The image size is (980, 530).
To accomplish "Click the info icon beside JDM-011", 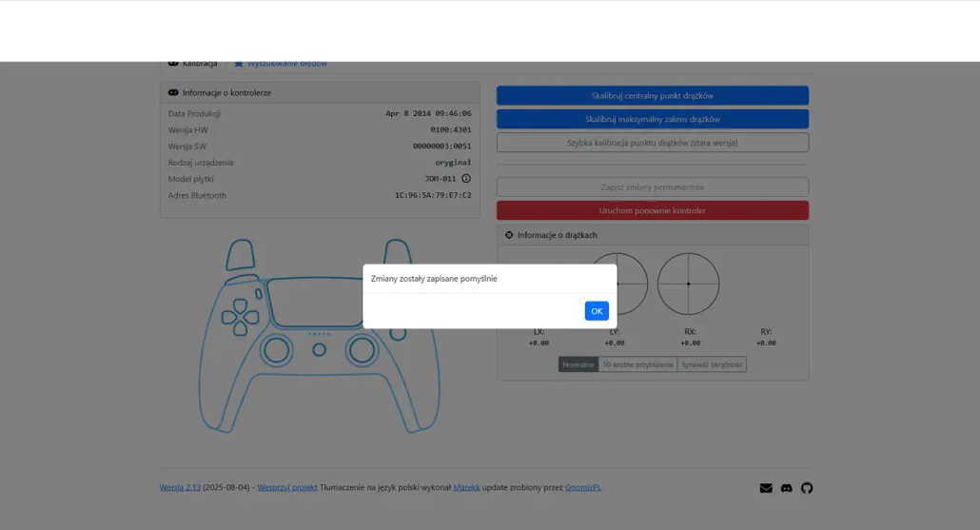I will tap(466, 179).
